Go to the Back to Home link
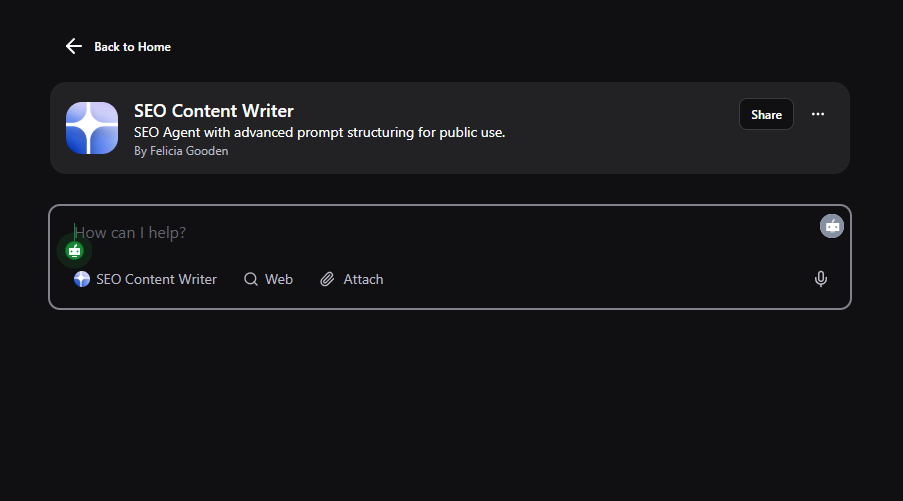 [x=132, y=47]
